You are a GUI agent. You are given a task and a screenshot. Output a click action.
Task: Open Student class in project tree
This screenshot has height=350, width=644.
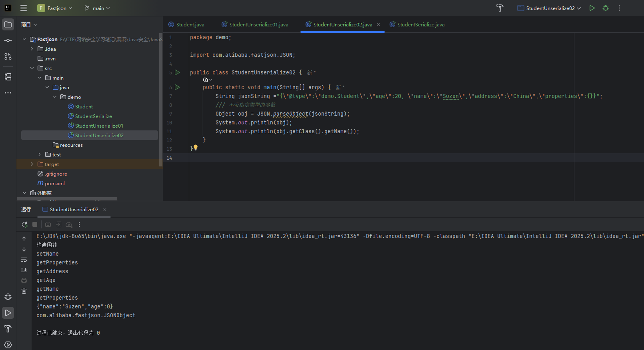[80, 106]
